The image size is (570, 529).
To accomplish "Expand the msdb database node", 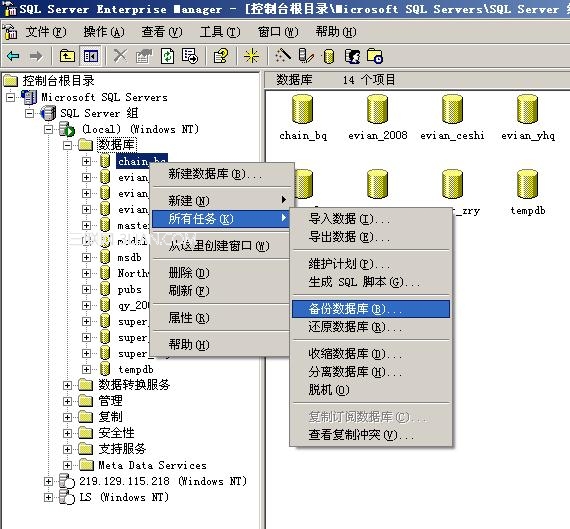I will 86,257.
